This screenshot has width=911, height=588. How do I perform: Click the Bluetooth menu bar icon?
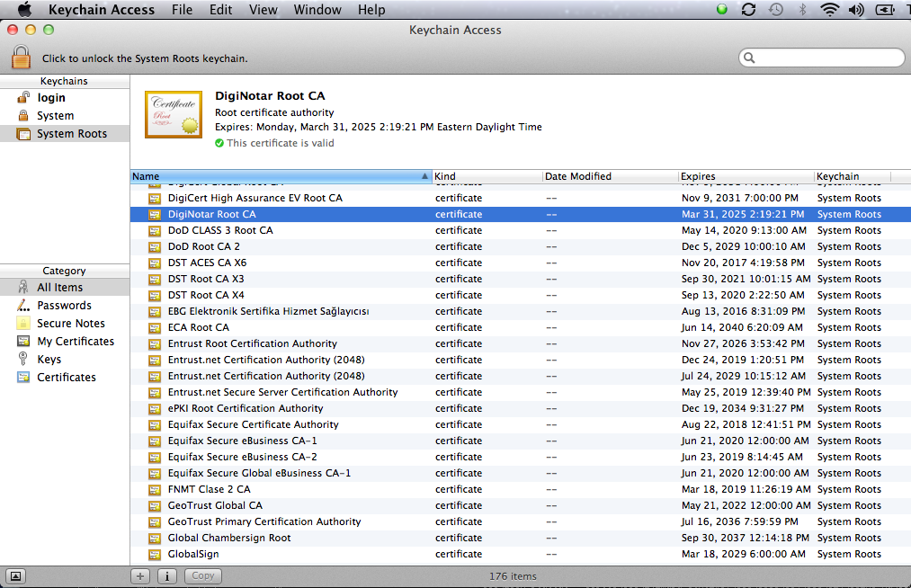pyautogui.click(x=802, y=9)
